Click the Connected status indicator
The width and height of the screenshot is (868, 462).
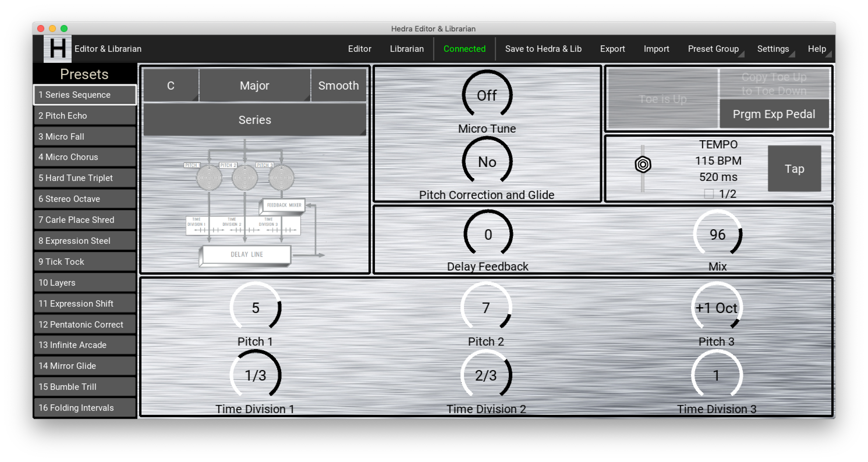[464, 49]
